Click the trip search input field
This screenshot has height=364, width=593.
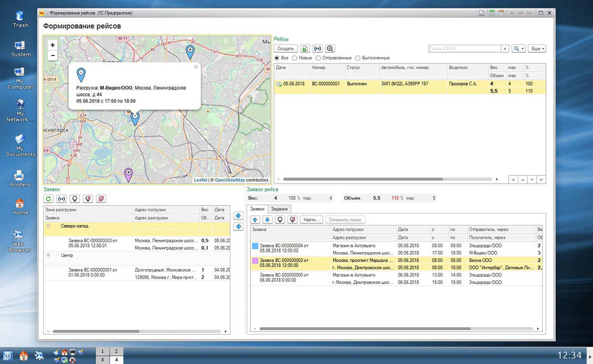pos(464,49)
